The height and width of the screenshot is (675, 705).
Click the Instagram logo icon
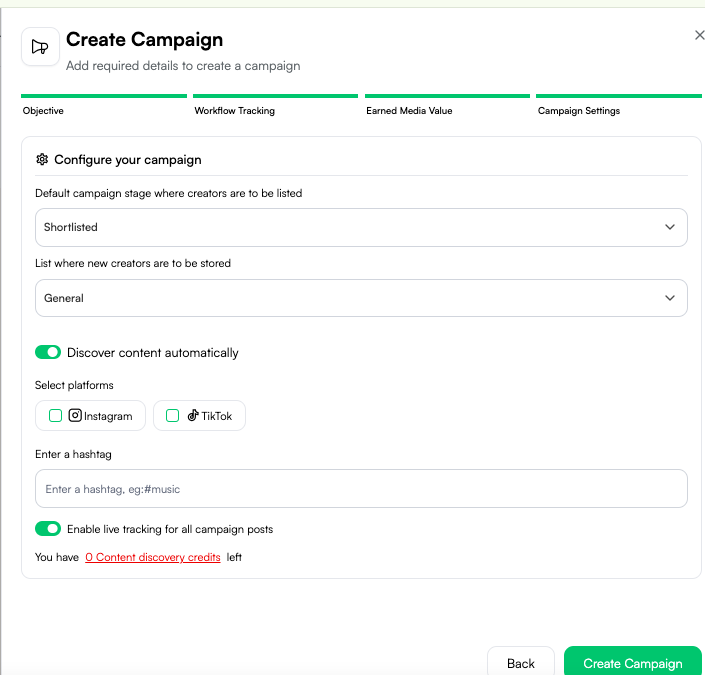[x=75, y=415]
